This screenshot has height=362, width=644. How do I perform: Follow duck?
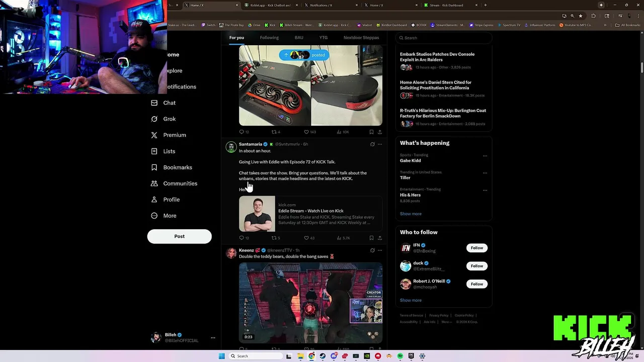(477, 266)
